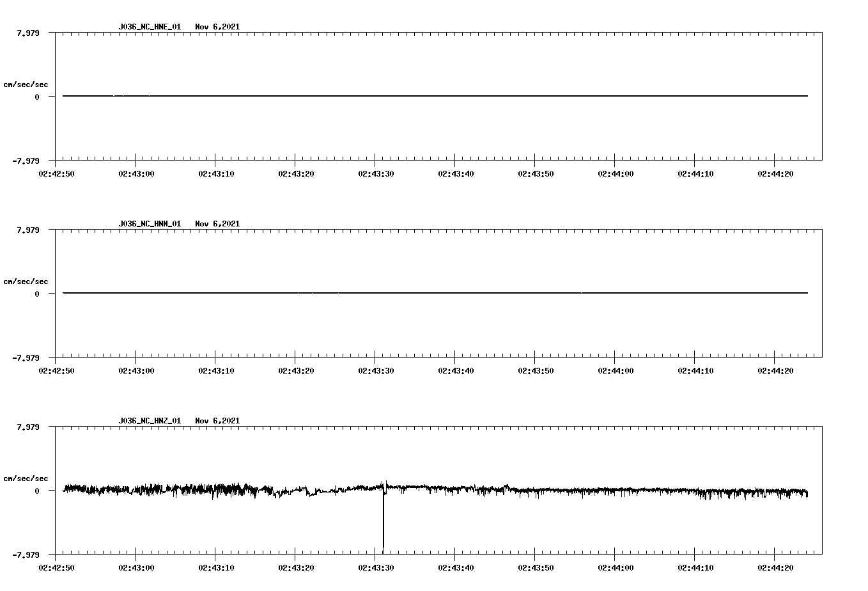Choose the 02:43:50 time label below the HNZ plot
The height and width of the screenshot is (591, 868).
click(535, 567)
